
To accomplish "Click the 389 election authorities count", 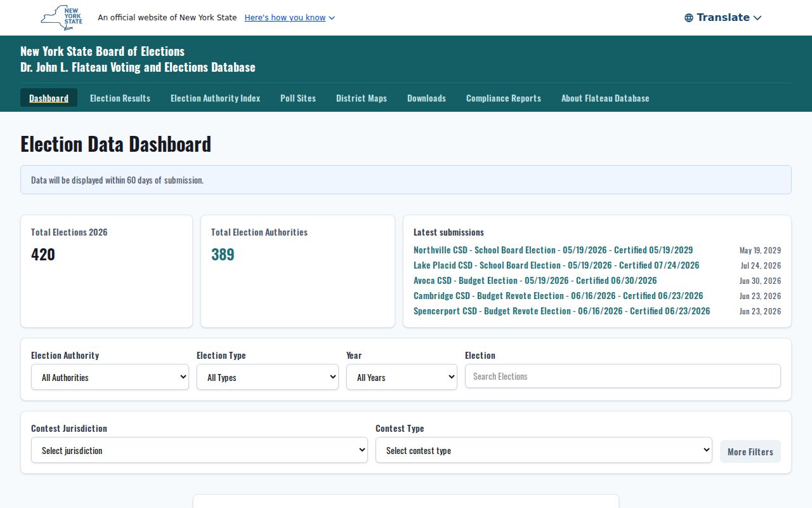I will pos(223,255).
